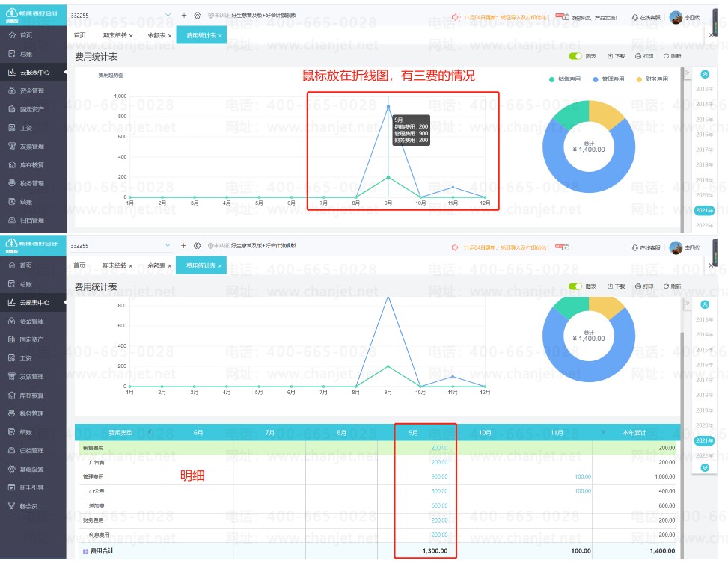
Task: Toggle 图表 switch in lower screenshot
Action: [575, 286]
